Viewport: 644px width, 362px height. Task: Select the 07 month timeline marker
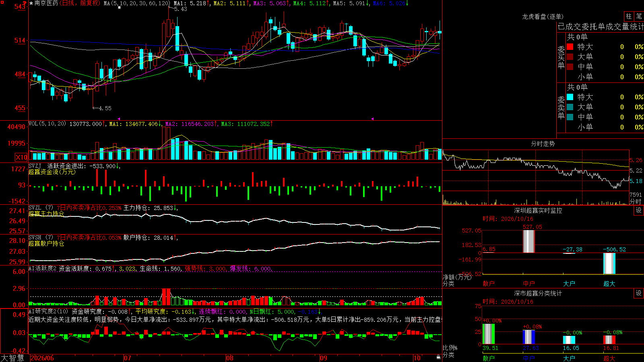click(x=128, y=358)
